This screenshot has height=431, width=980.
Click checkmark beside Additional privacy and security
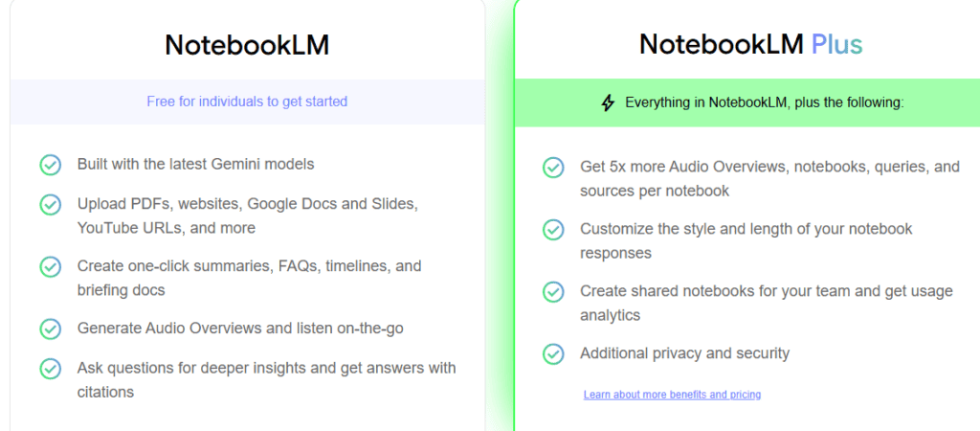pos(553,354)
